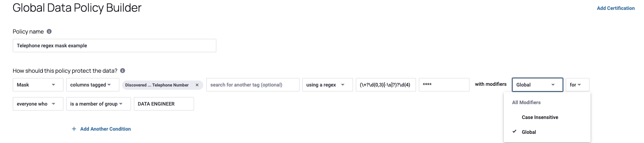Click the DATA ENGINEER group field

point(164,104)
